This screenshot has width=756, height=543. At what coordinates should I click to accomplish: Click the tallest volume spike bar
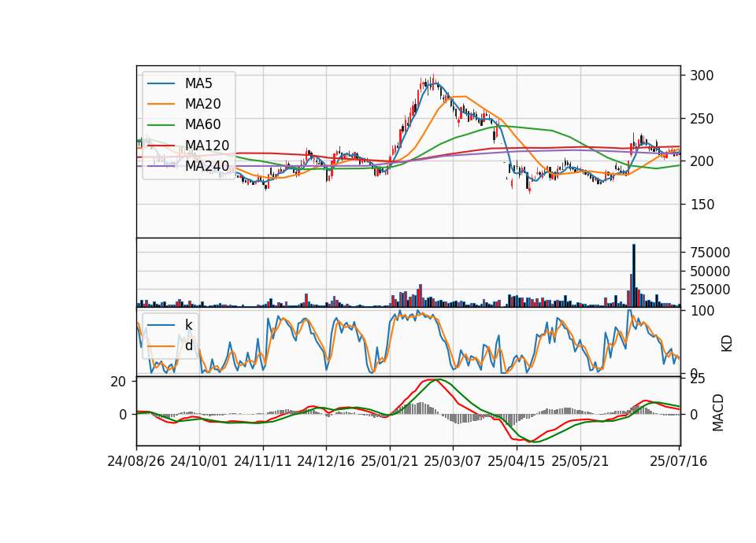click(634, 275)
